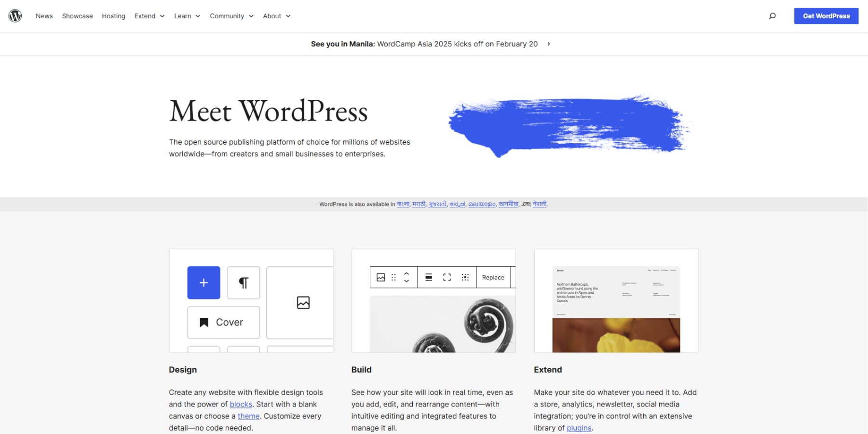Select the Cover block with bookmark icon

click(x=223, y=322)
